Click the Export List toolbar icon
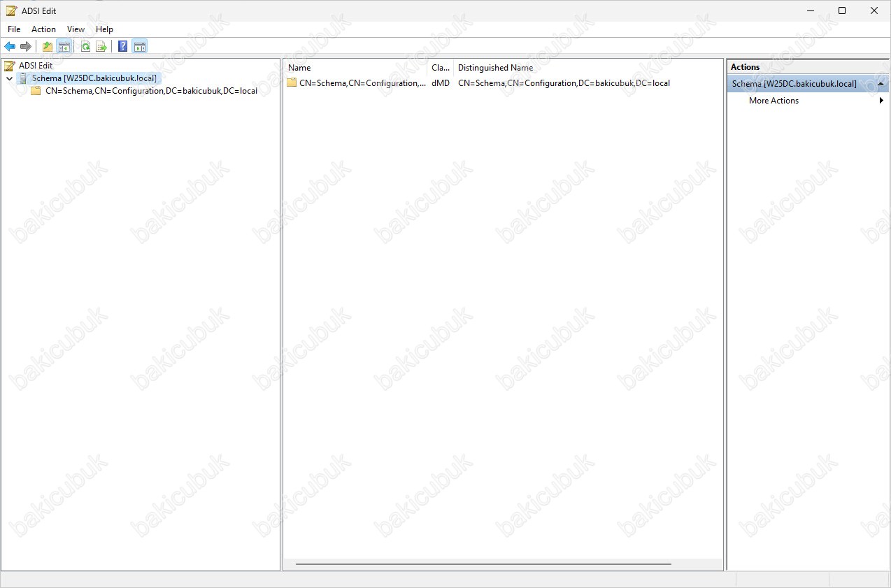The image size is (891, 588). tap(101, 47)
